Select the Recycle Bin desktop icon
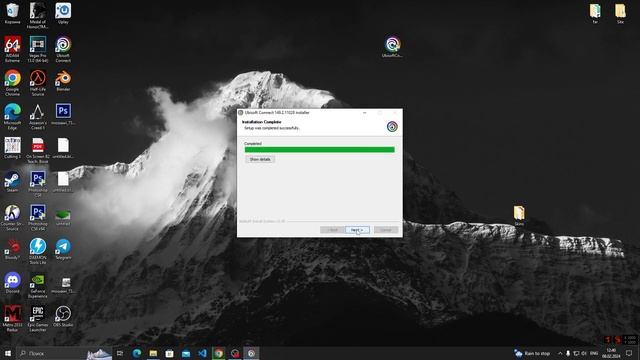 tap(13, 13)
